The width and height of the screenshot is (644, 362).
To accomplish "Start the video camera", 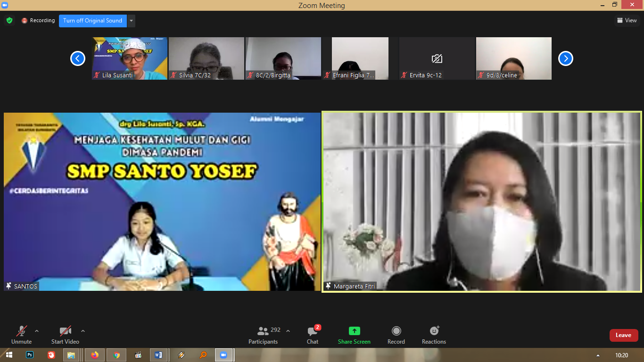I will pos(65,334).
